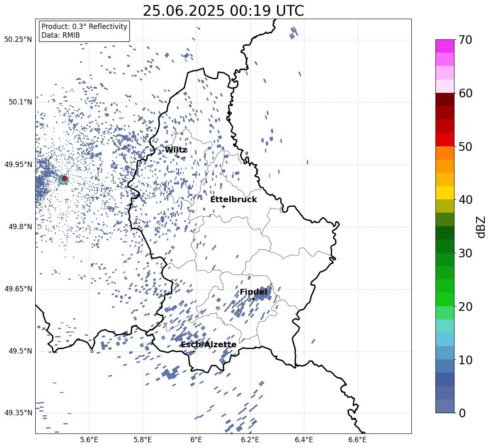
Task: Click the blue swatch just below 10 dBZ
Action: click(445, 366)
